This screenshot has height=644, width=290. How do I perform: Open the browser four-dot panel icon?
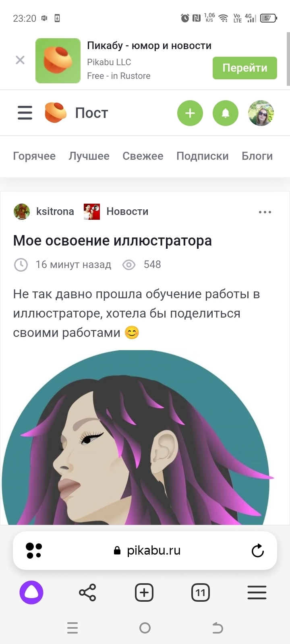[34, 551]
